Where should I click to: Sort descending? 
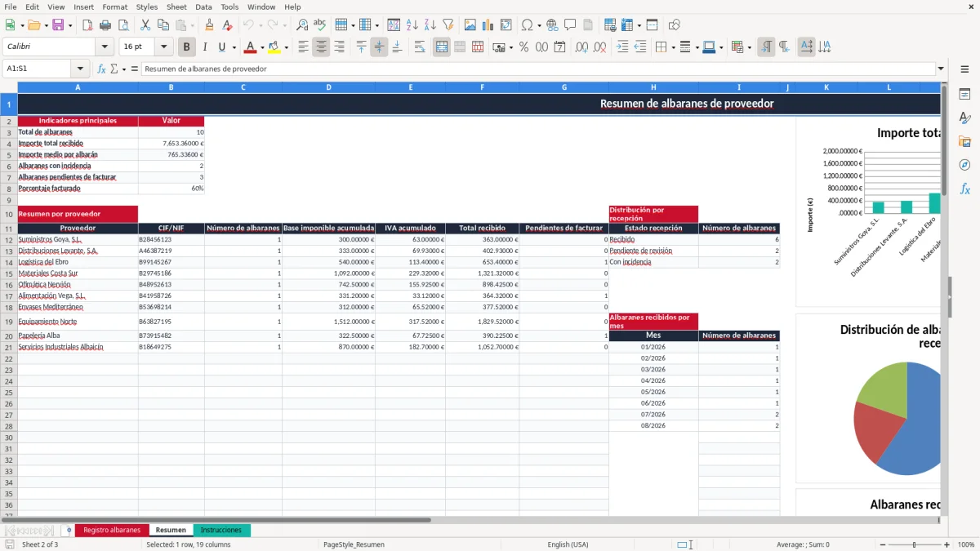[430, 25]
